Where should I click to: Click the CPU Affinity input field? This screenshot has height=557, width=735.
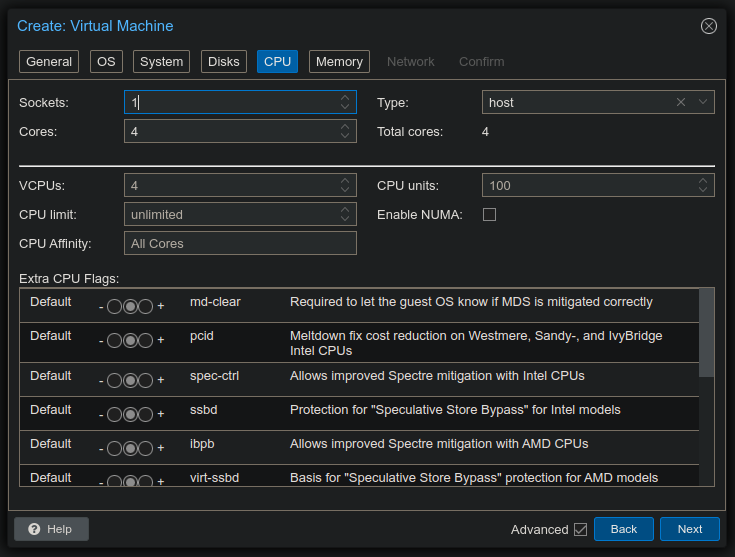pyautogui.click(x=240, y=243)
